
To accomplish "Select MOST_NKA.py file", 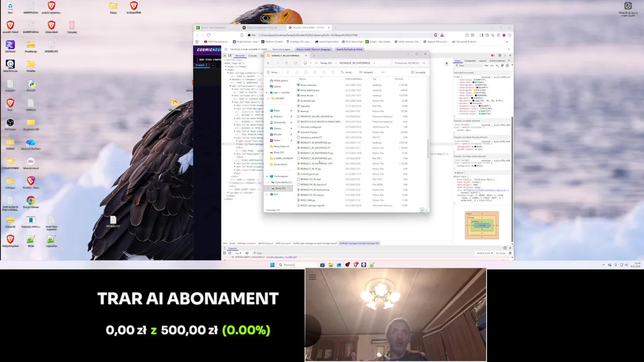I will tap(308, 200).
